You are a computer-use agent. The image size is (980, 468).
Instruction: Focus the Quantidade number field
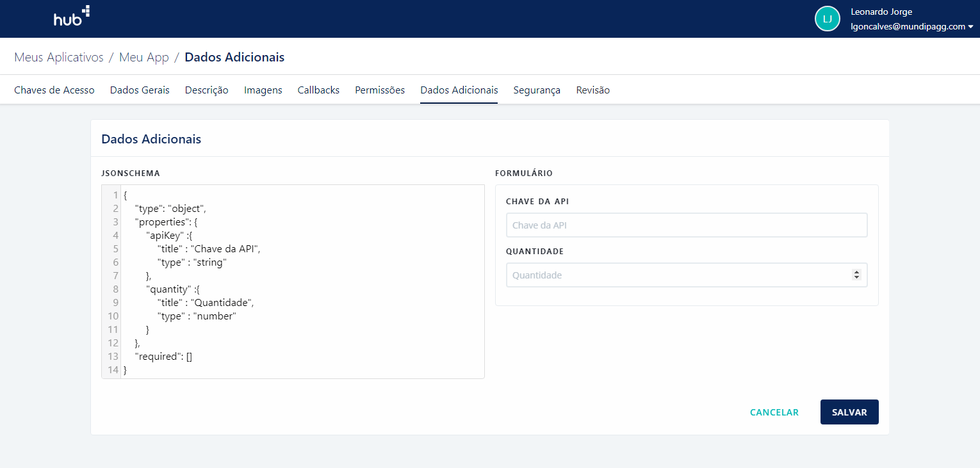coord(687,275)
